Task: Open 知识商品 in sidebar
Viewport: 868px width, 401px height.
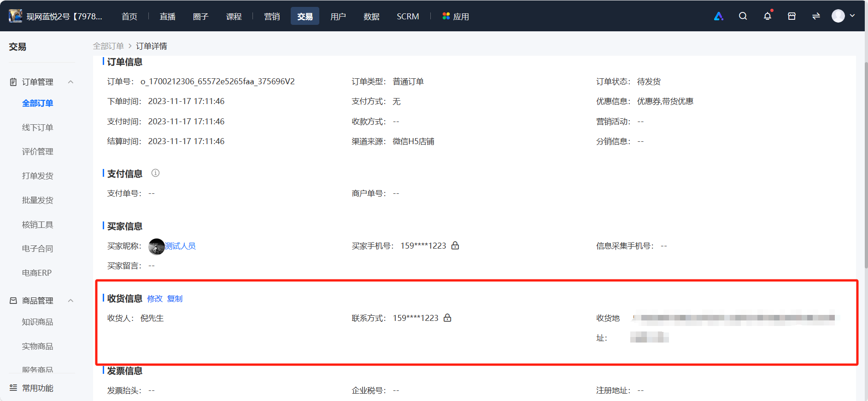Action: (38, 322)
